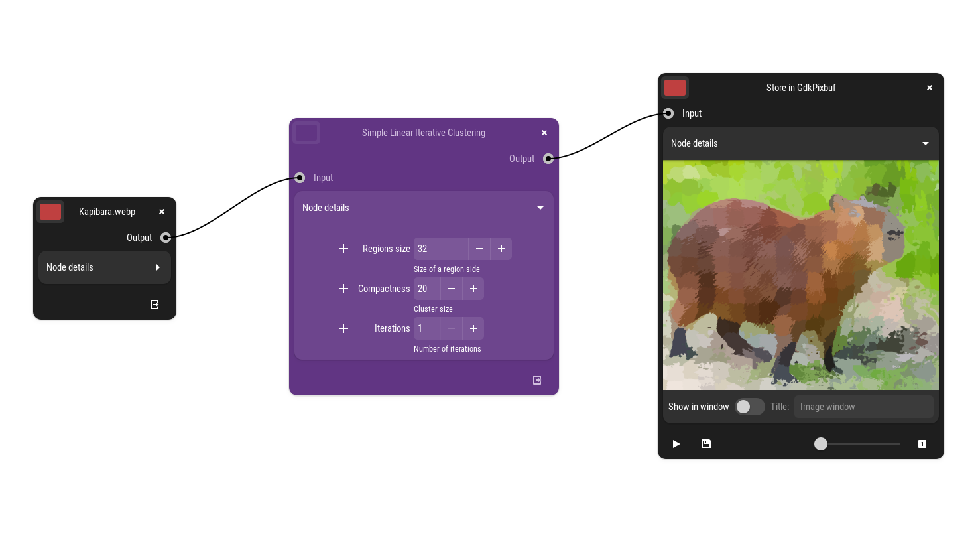The height and width of the screenshot is (552, 980).
Task: Decrease the Compactness value
Action: (x=452, y=289)
